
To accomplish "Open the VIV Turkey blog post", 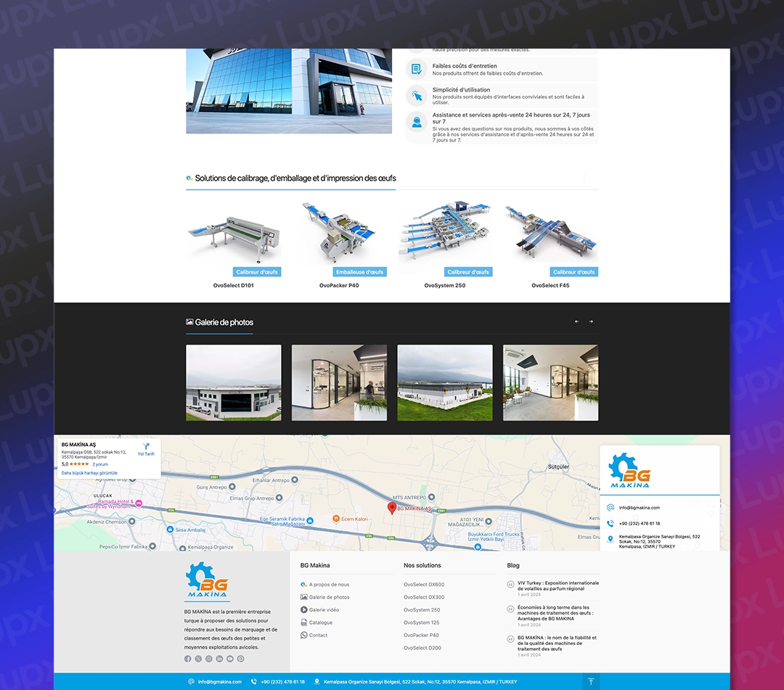I will 558,586.
